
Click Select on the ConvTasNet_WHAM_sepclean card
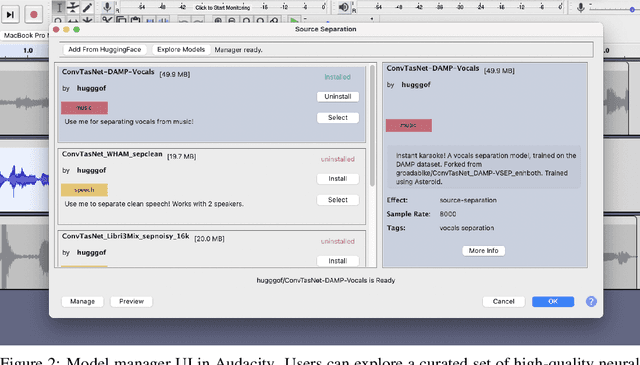click(338, 200)
